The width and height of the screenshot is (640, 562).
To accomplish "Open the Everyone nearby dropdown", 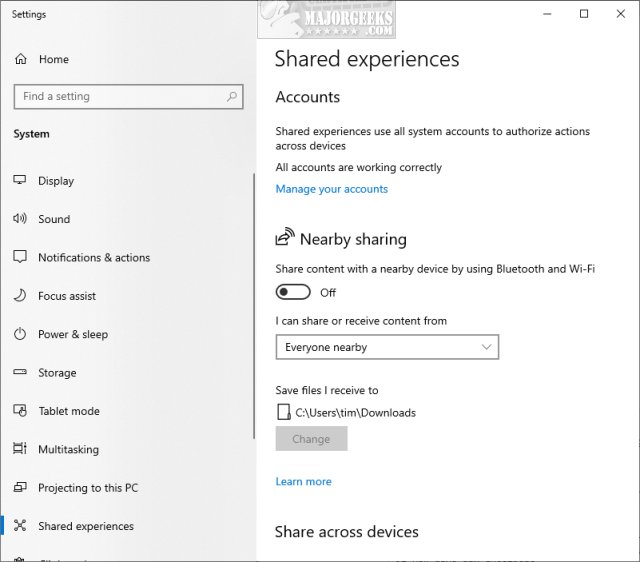I will coord(386,347).
